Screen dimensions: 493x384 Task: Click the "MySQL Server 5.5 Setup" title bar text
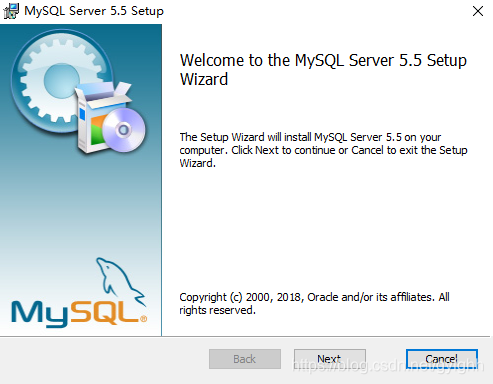pyautogui.click(x=94, y=11)
